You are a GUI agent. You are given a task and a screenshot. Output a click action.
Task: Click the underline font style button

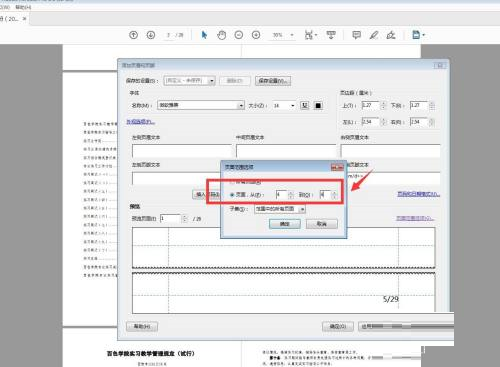click(304, 105)
